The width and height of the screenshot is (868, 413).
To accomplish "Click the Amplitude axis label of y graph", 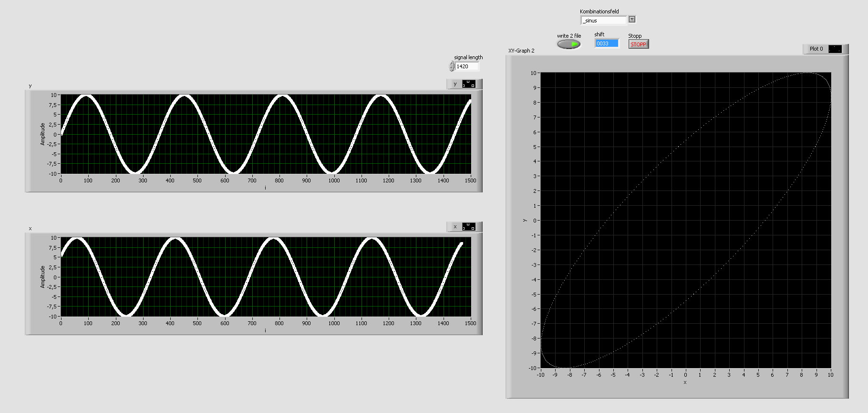I will tap(42, 134).
